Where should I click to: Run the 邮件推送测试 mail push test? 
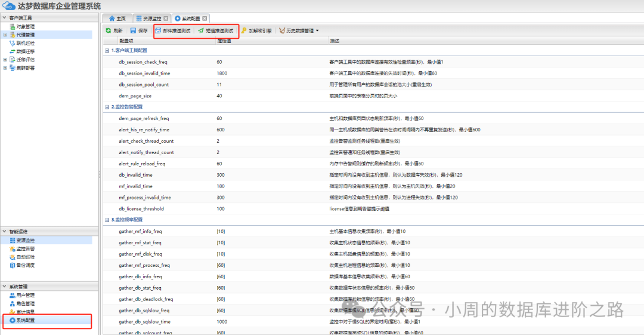(173, 30)
